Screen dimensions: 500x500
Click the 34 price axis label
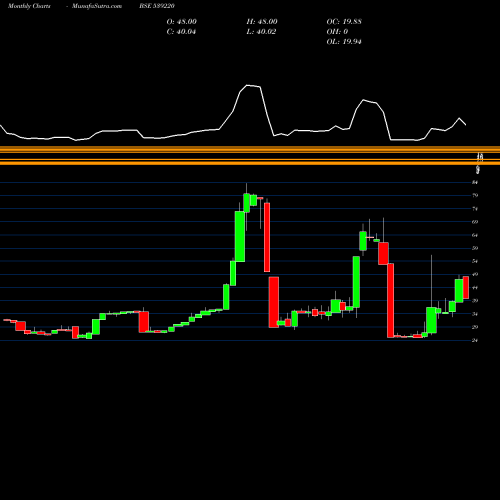coord(475,314)
